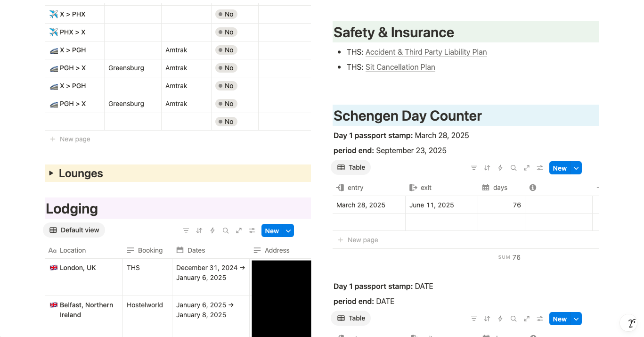Screen dimensions: 644x337
Task: Open New dropdown arrow under 'period end: DATE'
Action: (577, 319)
